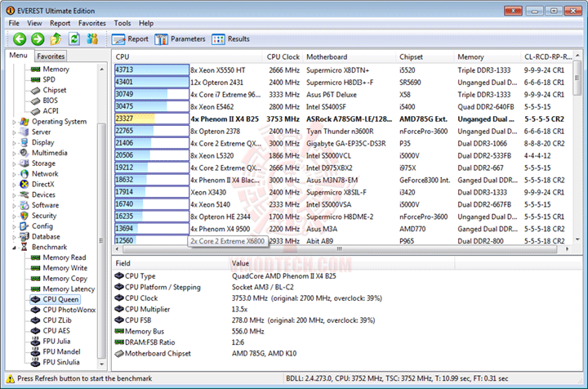Image resolution: width=588 pixels, height=389 pixels.
Task: Select the SPD tree icon
Action: click(35, 80)
